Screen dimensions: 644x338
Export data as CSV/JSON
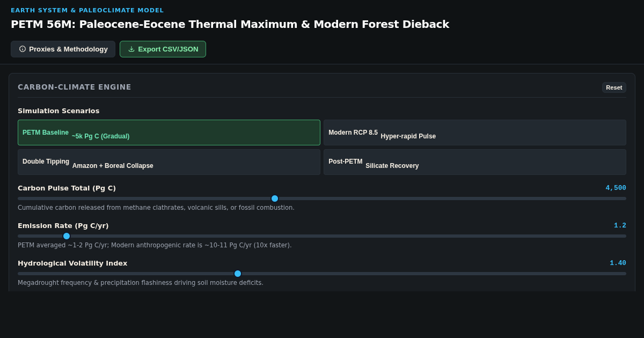pos(163,49)
